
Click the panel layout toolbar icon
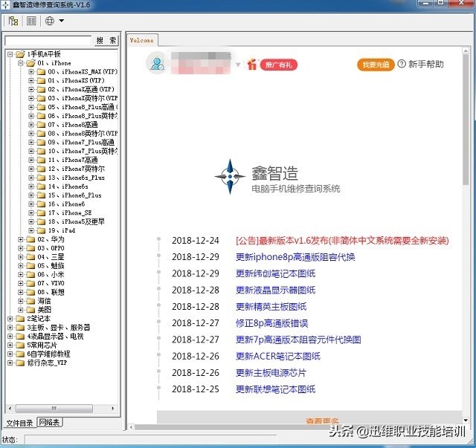tap(31, 21)
